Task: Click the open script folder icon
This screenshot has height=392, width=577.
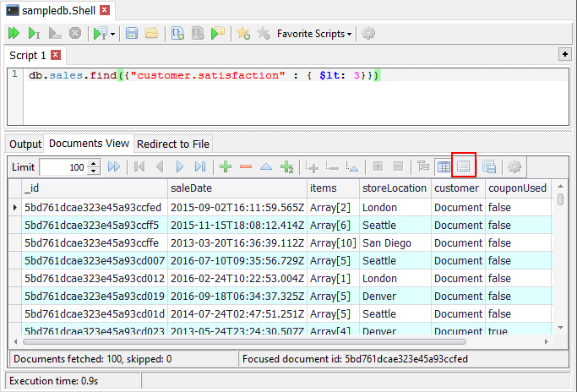Action: 151,34
